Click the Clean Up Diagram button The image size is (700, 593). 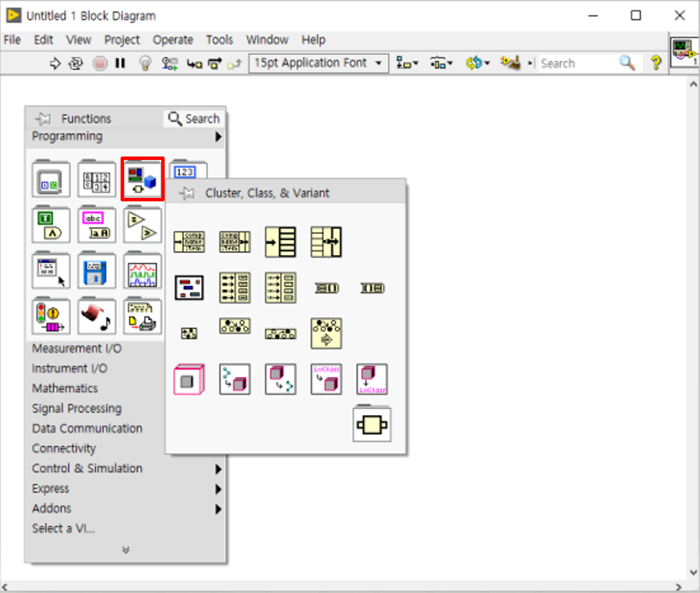[x=511, y=63]
